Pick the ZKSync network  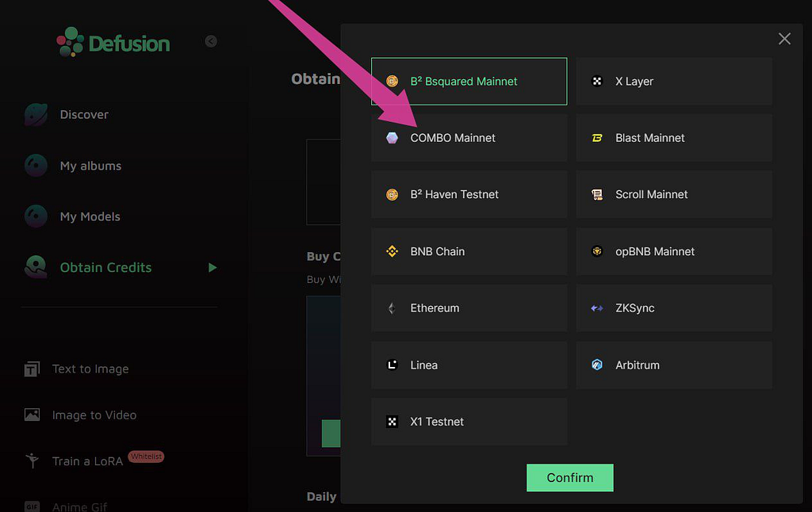point(674,308)
